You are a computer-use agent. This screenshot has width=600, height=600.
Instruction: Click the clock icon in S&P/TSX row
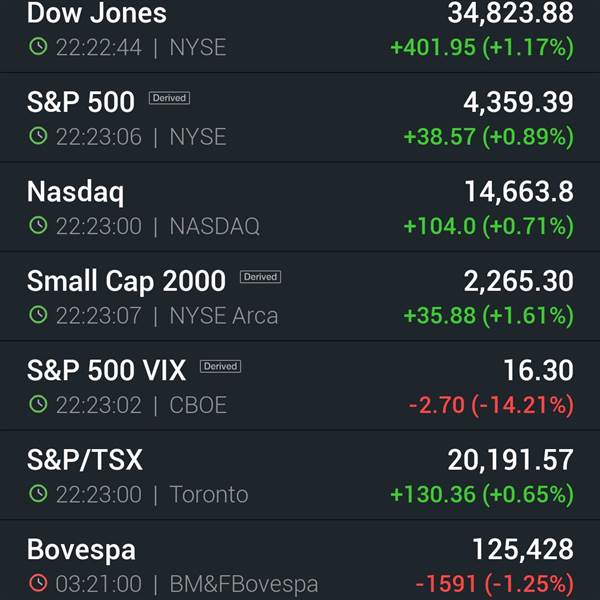38,494
